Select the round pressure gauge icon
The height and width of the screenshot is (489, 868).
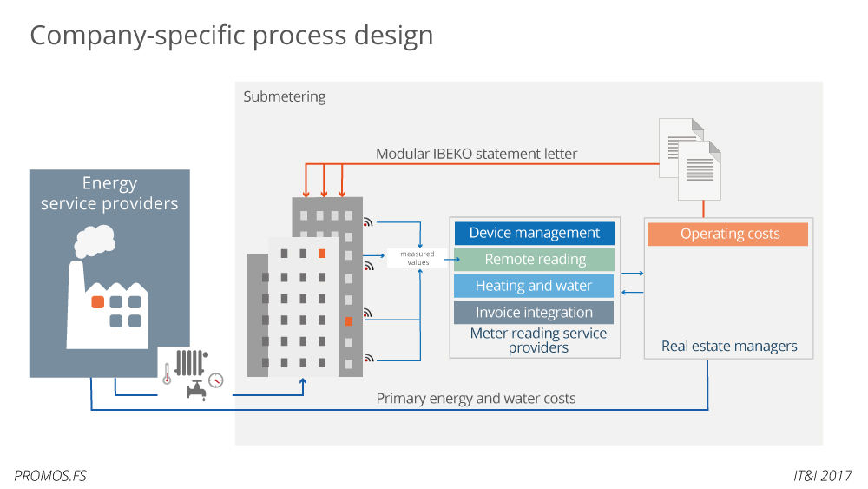pos(216,380)
